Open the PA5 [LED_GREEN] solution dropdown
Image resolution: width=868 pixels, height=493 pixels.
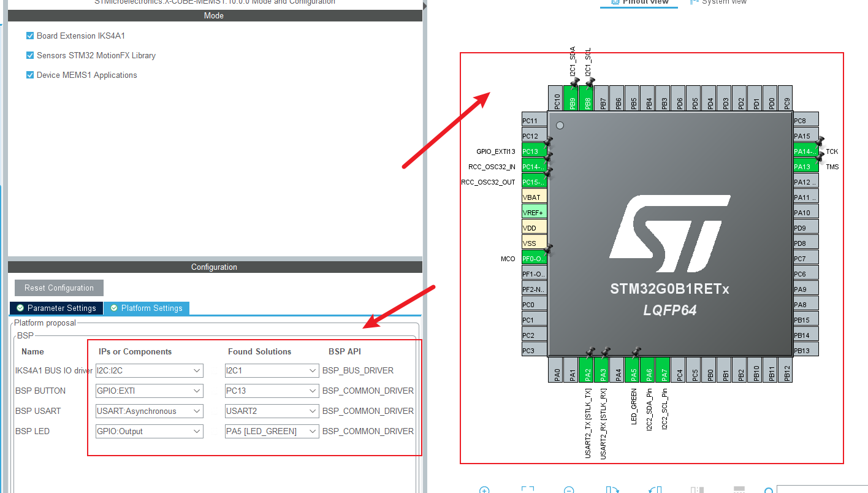click(272, 431)
